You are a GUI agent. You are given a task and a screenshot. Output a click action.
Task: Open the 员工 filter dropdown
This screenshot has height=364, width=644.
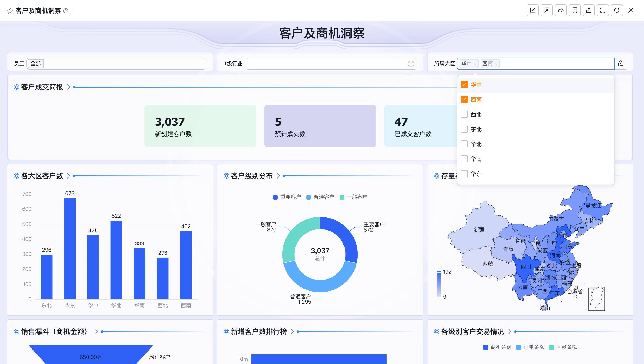(x=116, y=64)
